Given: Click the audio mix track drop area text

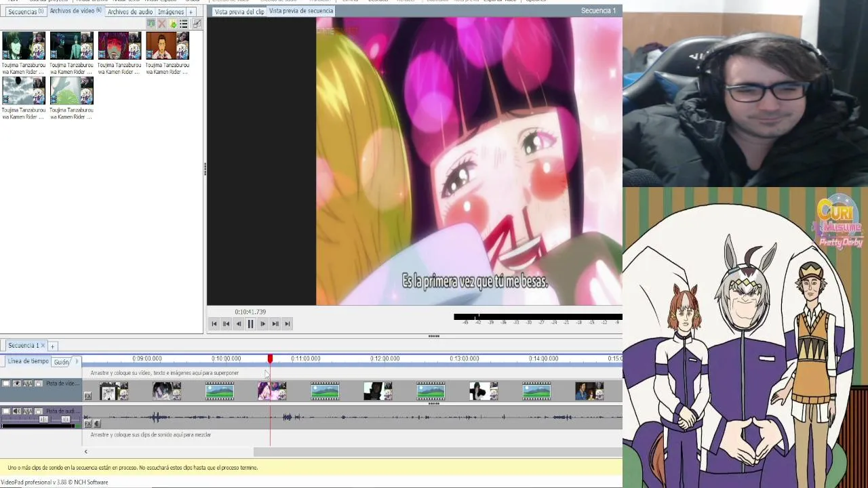Looking at the screenshot, I should tap(151, 434).
